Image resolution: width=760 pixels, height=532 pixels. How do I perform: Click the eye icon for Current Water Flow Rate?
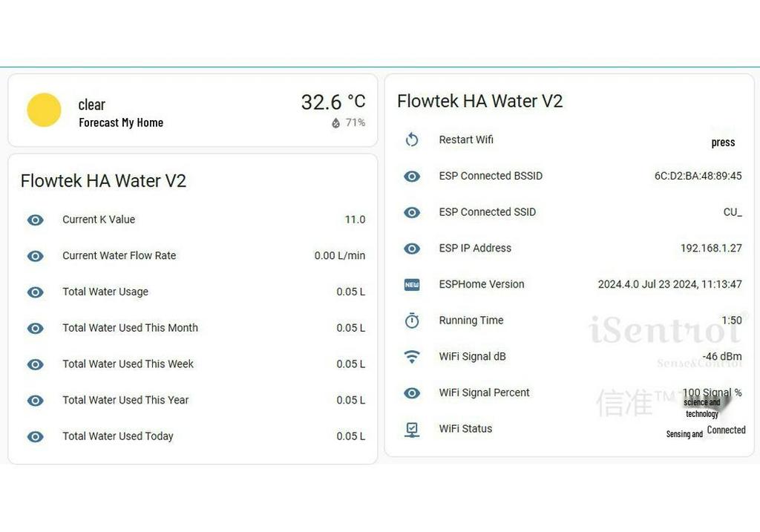click(x=36, y=256)
